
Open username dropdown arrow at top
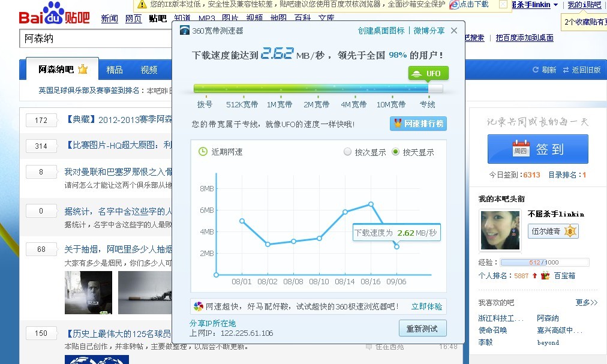(x=556, y=5)
